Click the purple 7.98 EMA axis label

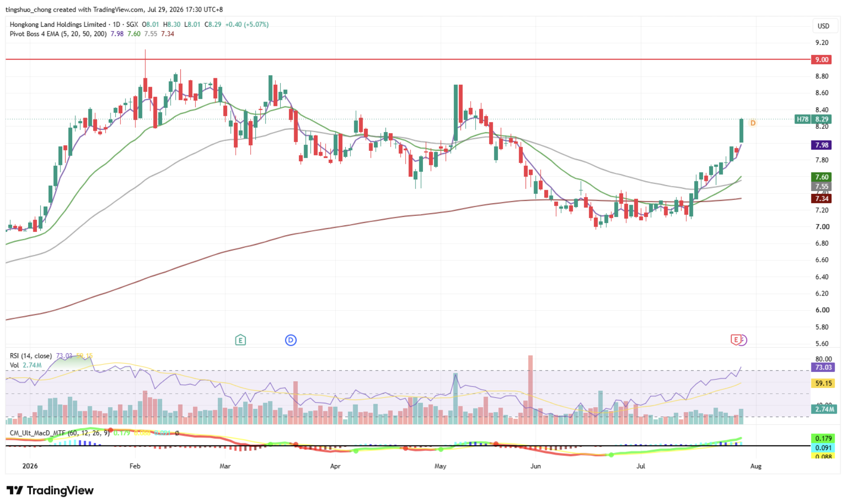coord(822,145)
